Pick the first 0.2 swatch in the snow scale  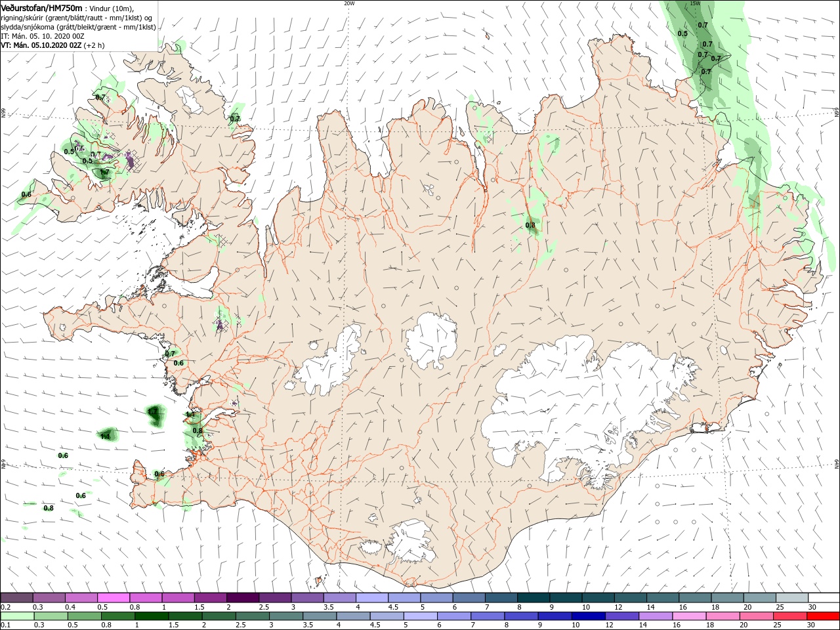click(x=16, y=598)
